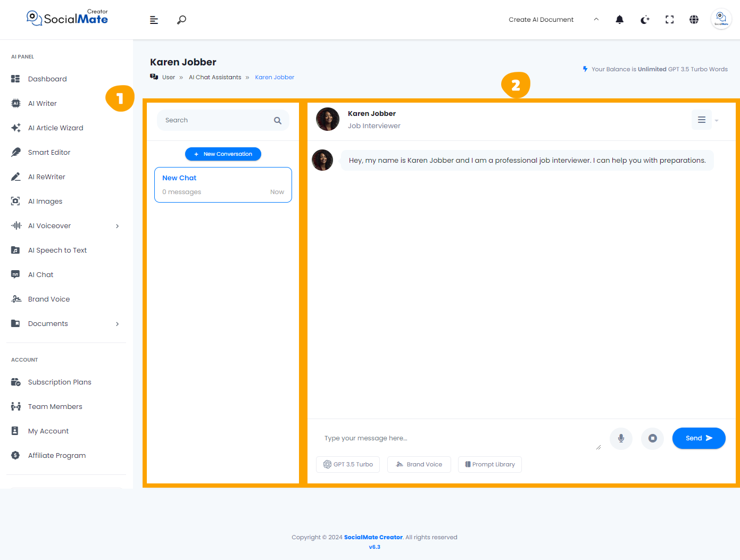Click the Karen Jobber breadcrumb link
This screenshot has width=740, height=560.
(275, 77)
